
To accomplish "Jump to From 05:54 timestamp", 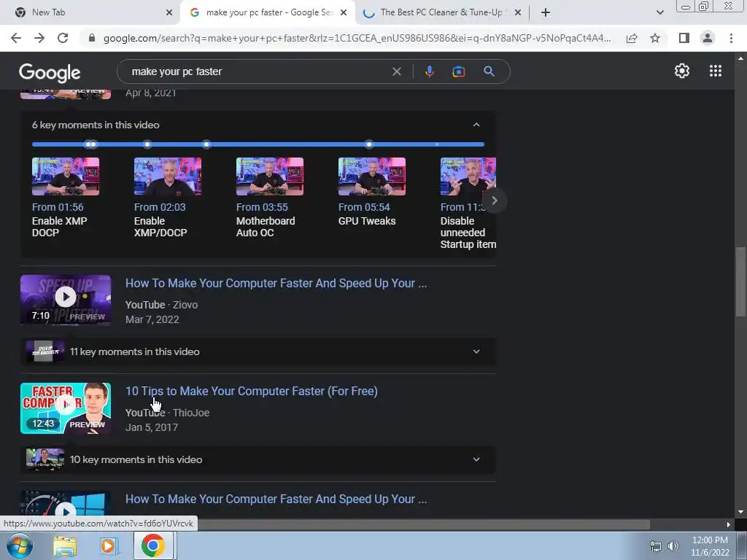I will 364,207.
